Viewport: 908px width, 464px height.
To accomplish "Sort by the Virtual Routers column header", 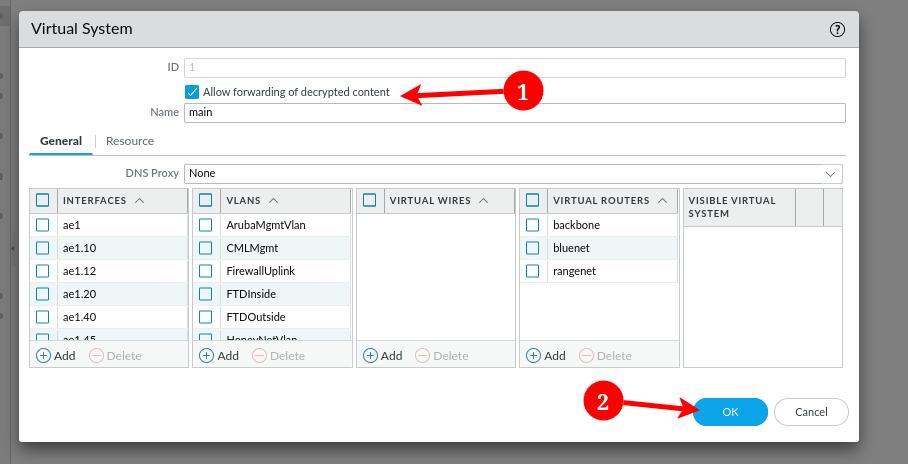I will pos(601,200).
